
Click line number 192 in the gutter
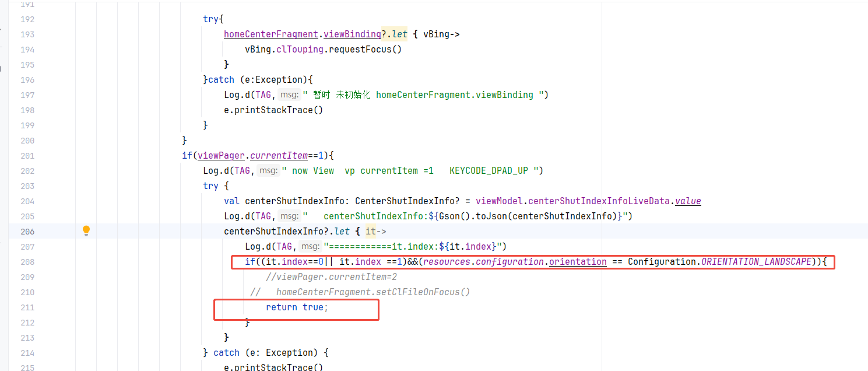coord(27,19)
